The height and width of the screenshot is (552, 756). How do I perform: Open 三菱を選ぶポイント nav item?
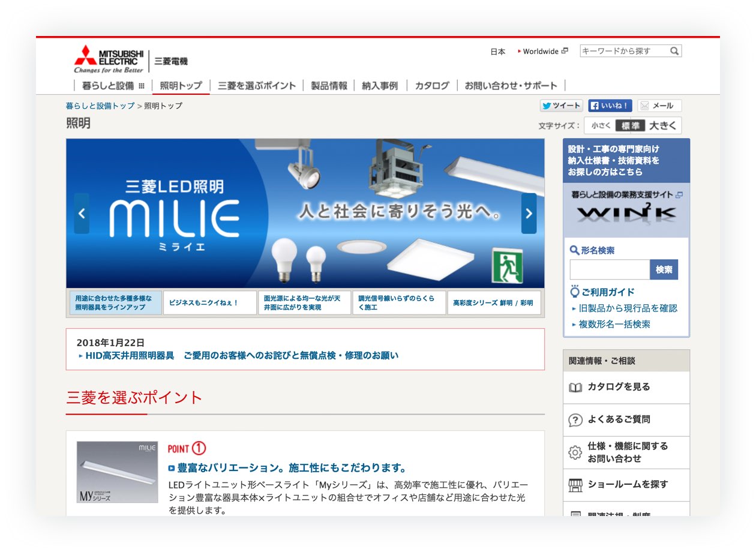(x=257, y=86)
